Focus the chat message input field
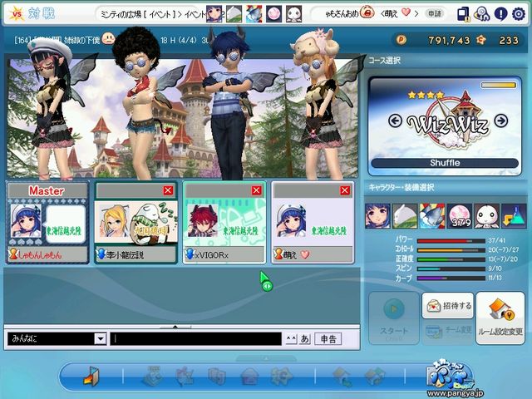 pyautogui.click(x=196, y=338)
